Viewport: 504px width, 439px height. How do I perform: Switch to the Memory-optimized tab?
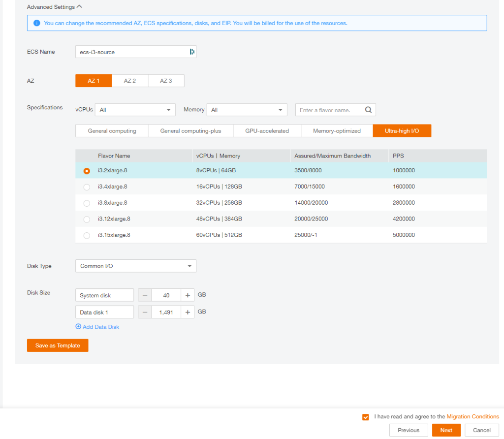click(x=336, y=130)
